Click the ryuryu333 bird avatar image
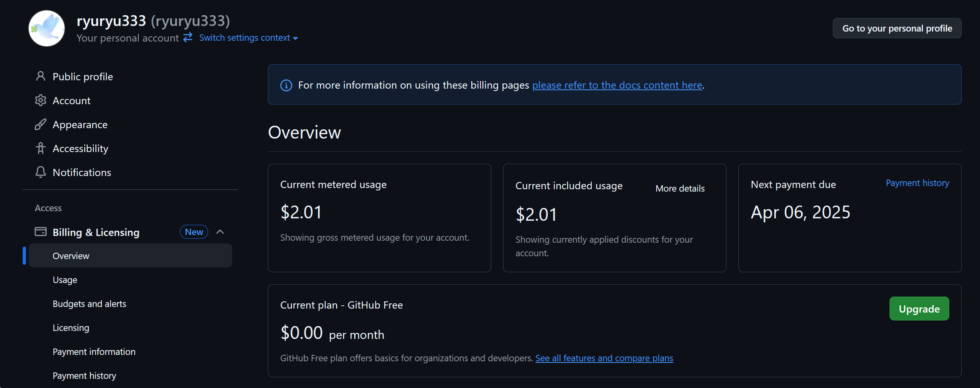This screenshot has height=388, width=980. click(x=47, y=28)
